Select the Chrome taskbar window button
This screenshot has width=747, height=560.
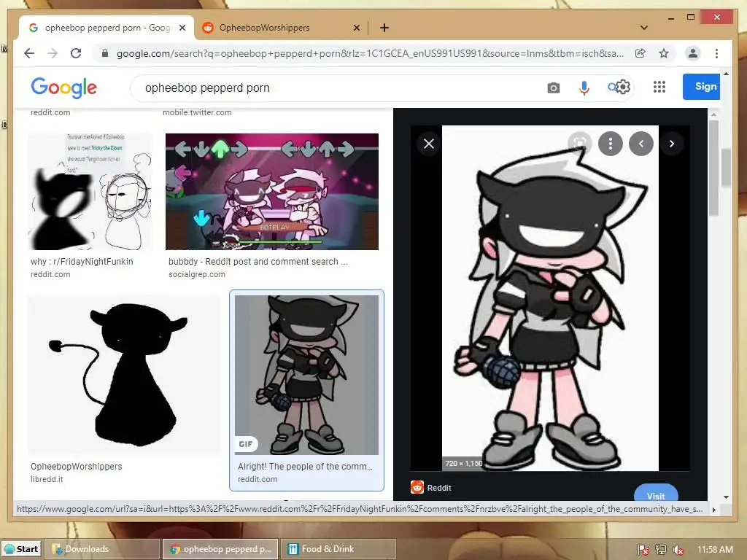220,549
